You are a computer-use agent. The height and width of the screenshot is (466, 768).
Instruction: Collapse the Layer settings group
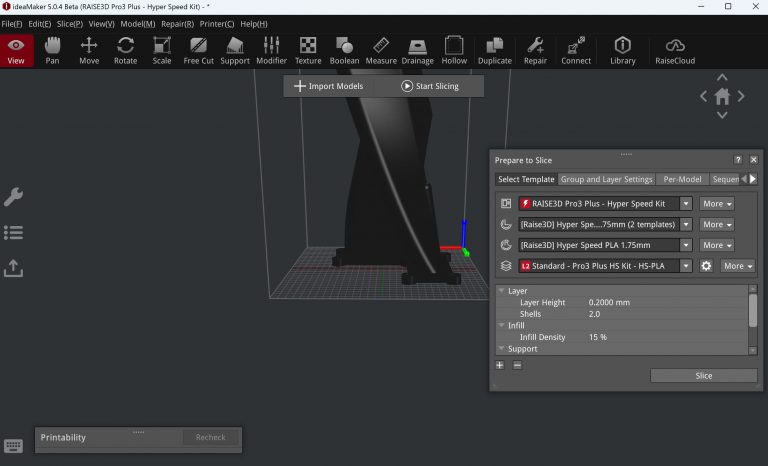[x=502, y=291]
